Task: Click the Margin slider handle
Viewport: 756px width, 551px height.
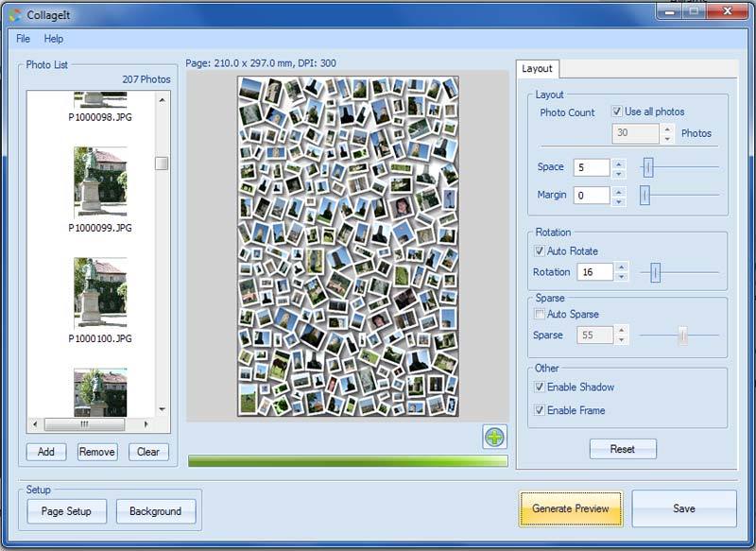Action: pyautogui.click(x=645, y=196)
